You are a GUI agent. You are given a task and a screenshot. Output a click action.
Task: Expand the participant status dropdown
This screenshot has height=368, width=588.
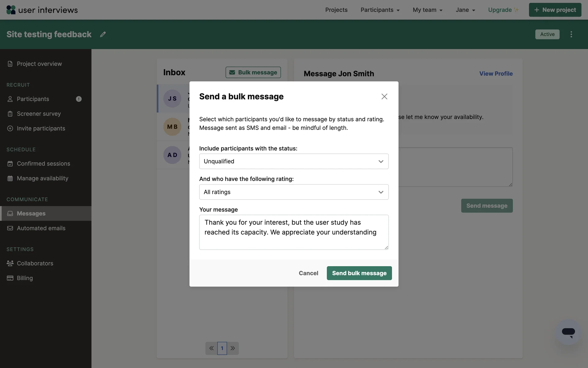294,161
